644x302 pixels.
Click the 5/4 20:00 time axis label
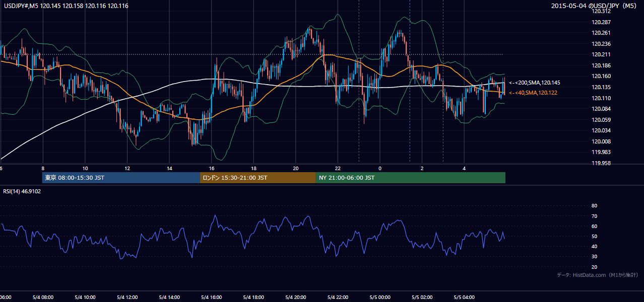click(x=296, y=297)
